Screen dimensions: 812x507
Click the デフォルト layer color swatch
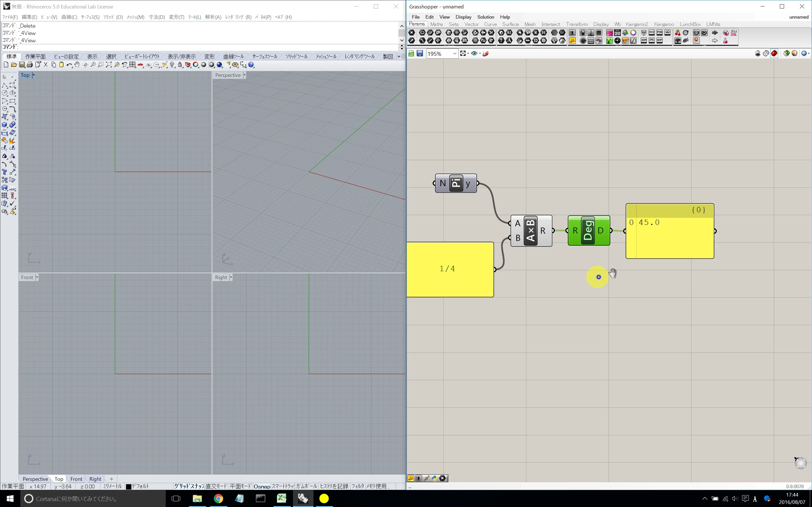point(129,486)
